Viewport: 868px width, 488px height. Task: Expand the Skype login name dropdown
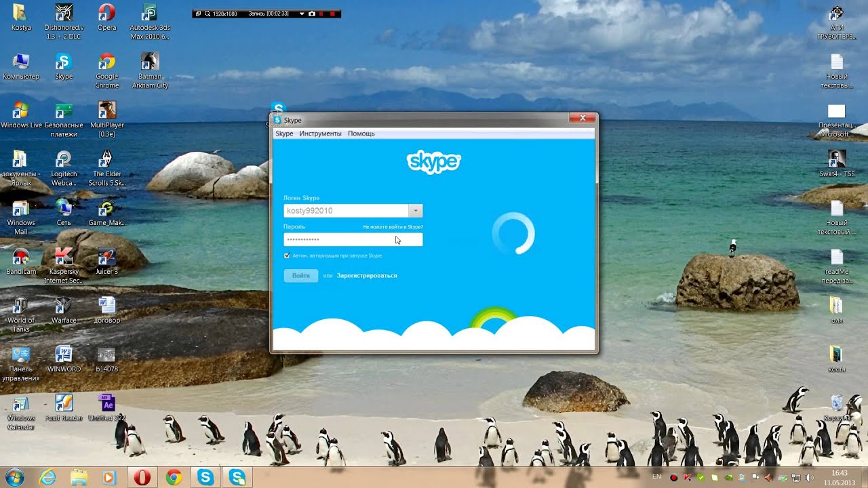coord(416,211)
